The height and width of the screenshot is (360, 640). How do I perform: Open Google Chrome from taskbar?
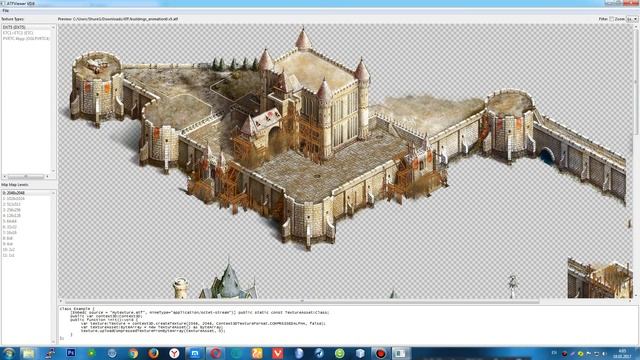(x=133, y=353)
